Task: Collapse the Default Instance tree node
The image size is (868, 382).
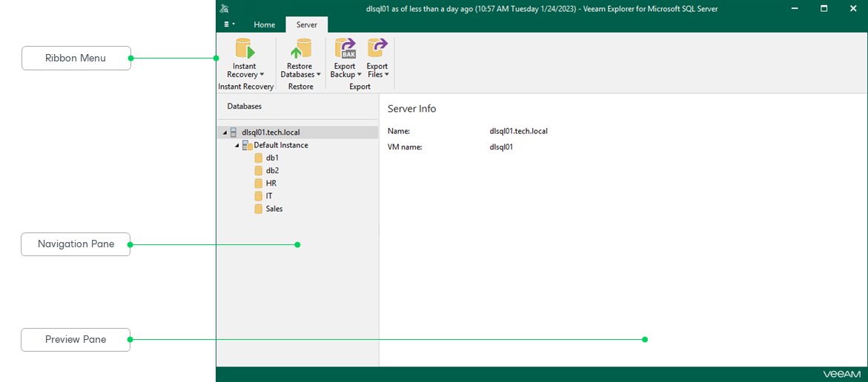Action: (x=236, y=146)
